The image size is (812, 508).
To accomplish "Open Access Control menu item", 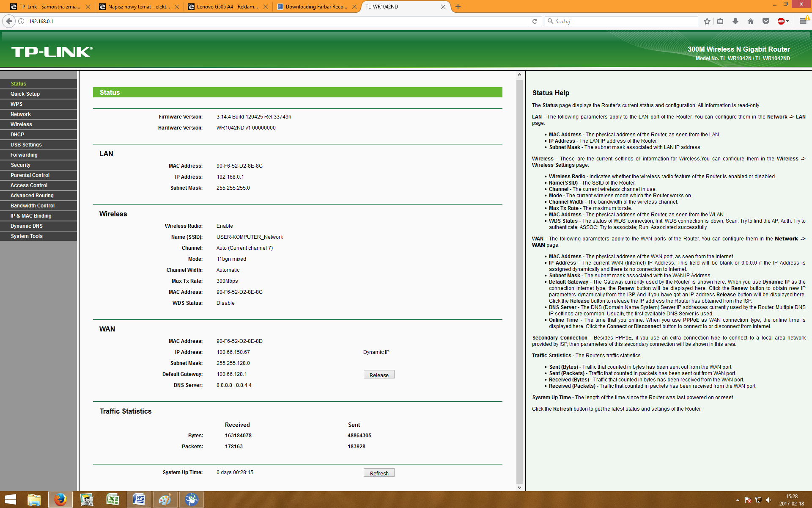I will tap(38, 185).
